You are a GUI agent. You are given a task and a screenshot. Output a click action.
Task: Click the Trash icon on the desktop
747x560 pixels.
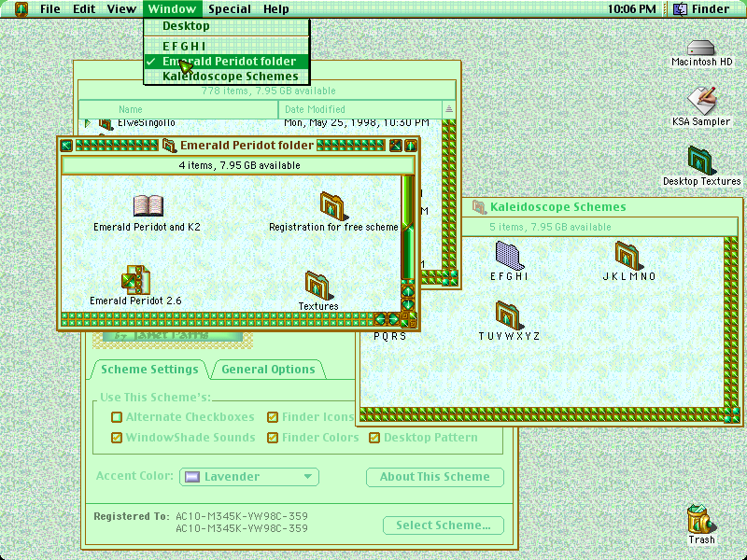click(701, 519)
